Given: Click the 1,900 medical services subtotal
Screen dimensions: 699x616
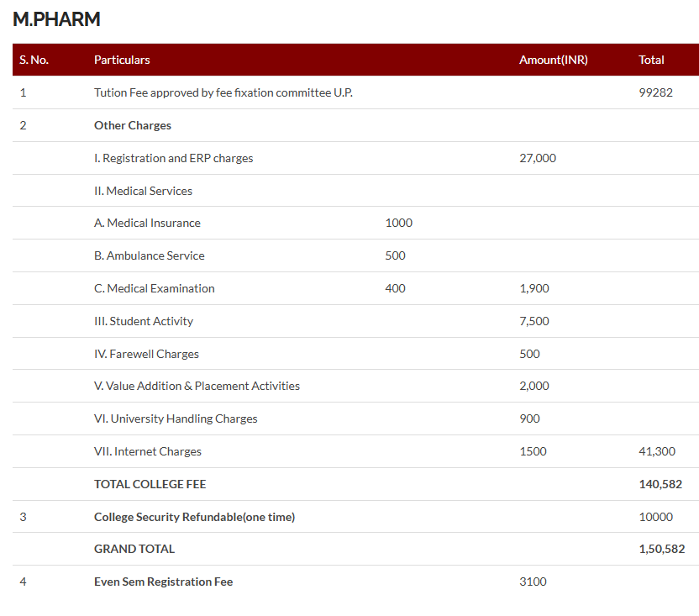Looking at the screenshot, I should coord(534,288).
